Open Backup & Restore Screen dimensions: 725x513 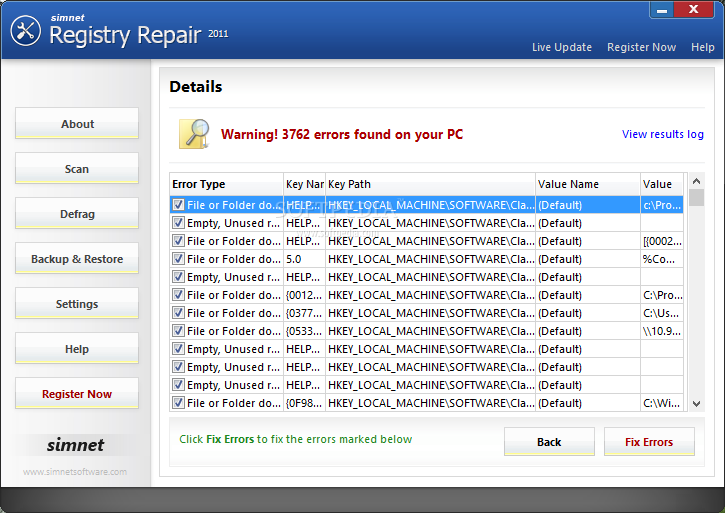click(x=77, y=258)
